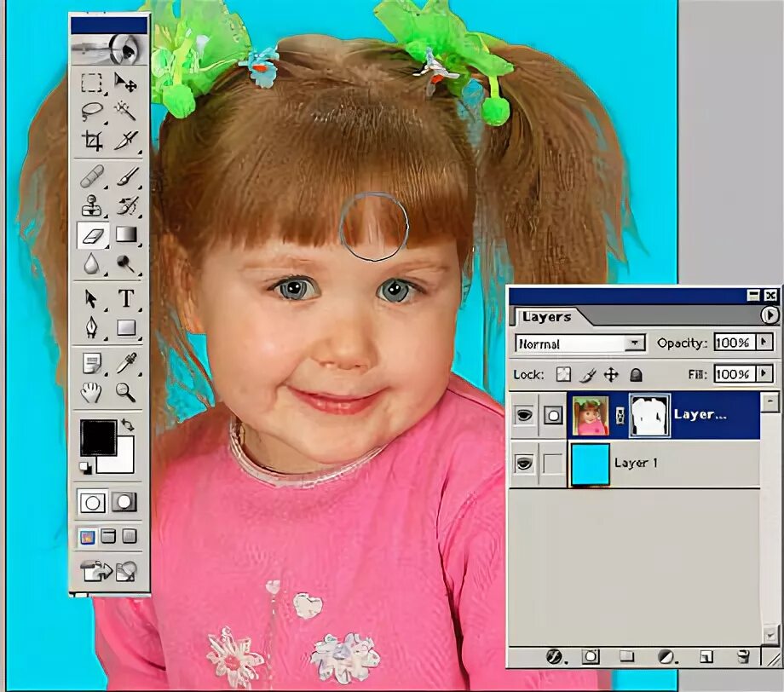This screenshot has width=784, height=692.
Task: Switch to Full Screen mode
Action: [129, 537]
